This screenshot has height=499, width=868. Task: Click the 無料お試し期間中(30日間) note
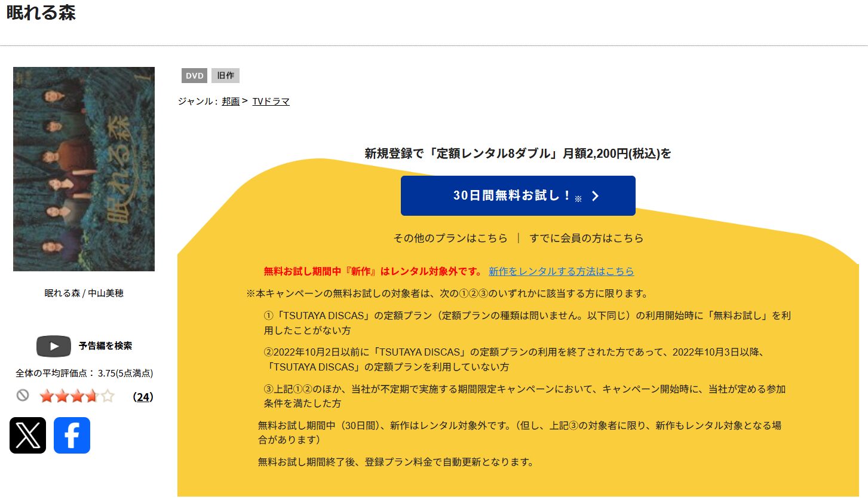pos(520,433)
